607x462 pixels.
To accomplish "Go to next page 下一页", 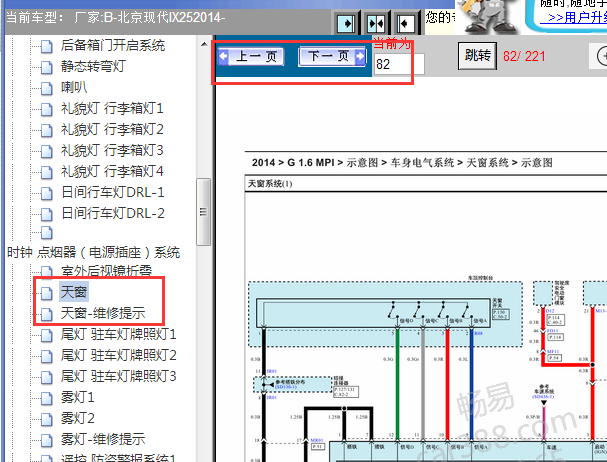I will tap(332, 57).
